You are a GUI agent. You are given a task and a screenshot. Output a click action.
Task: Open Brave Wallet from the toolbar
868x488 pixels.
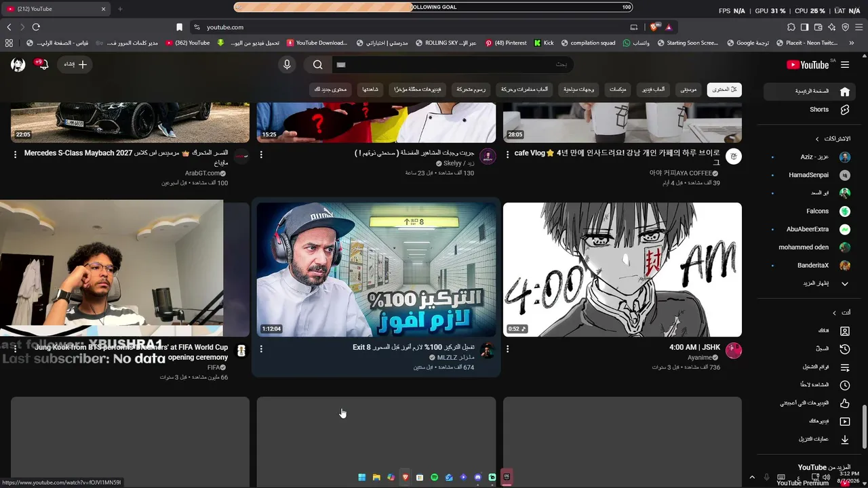(818, 27)
